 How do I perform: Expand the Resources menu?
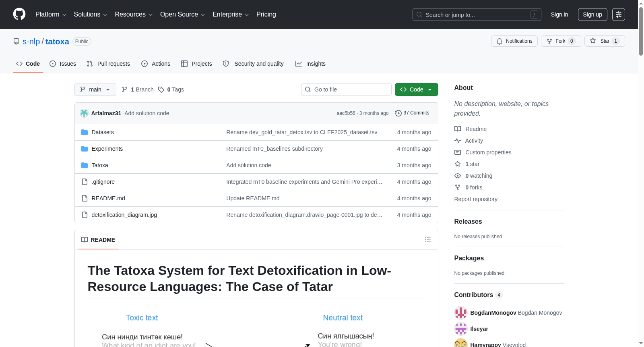[x=134, y=15]
